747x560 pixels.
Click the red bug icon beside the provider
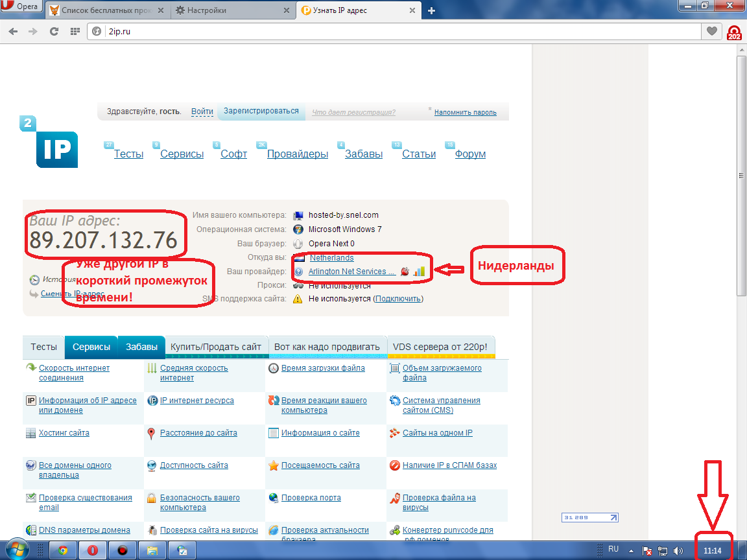coord(405,272)
